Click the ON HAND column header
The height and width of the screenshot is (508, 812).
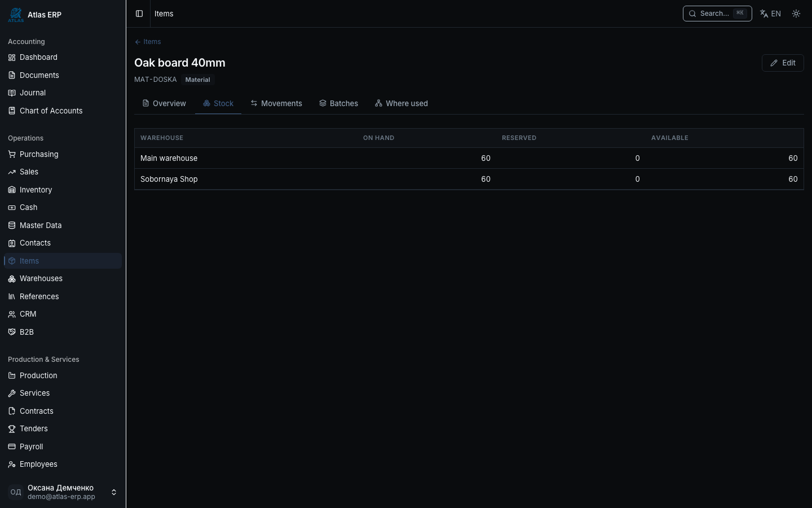click(378, 138)
